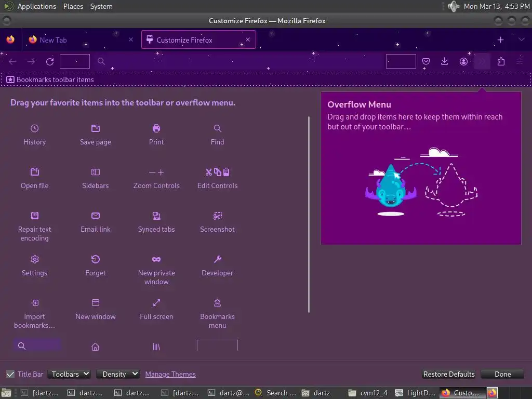The height and width of the screenshot is (399, 532).
Task: Open the List all tabs chevron
Action: 522,39
